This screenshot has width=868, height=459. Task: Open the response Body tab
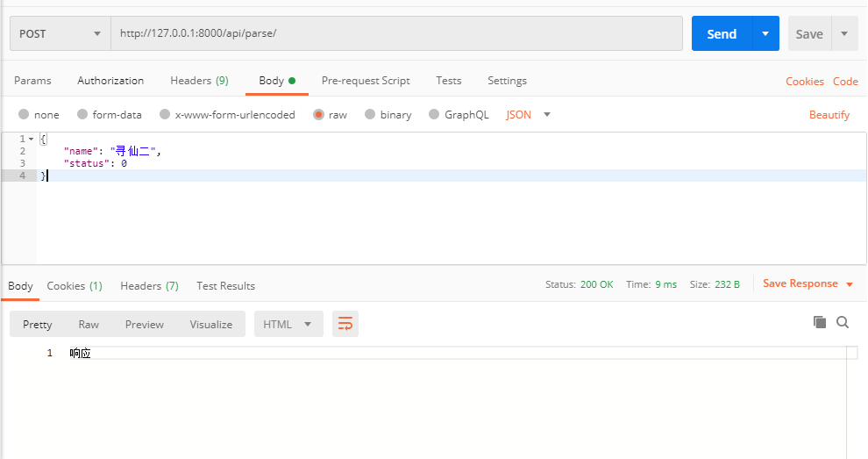[x=20, y=286]
